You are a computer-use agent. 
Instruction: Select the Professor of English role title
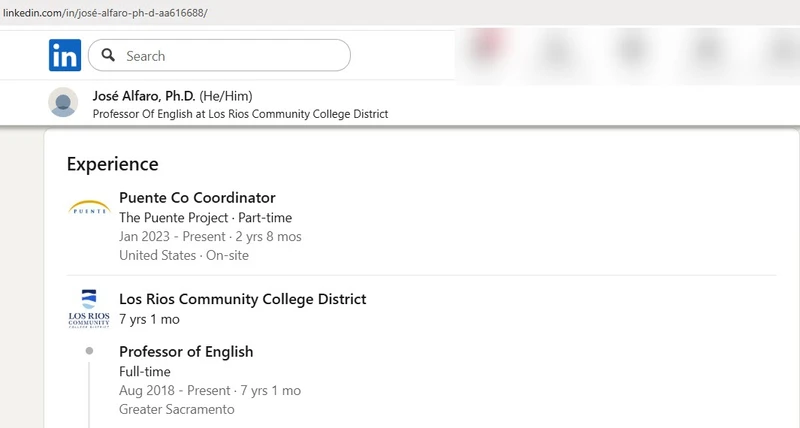point(186,351)
